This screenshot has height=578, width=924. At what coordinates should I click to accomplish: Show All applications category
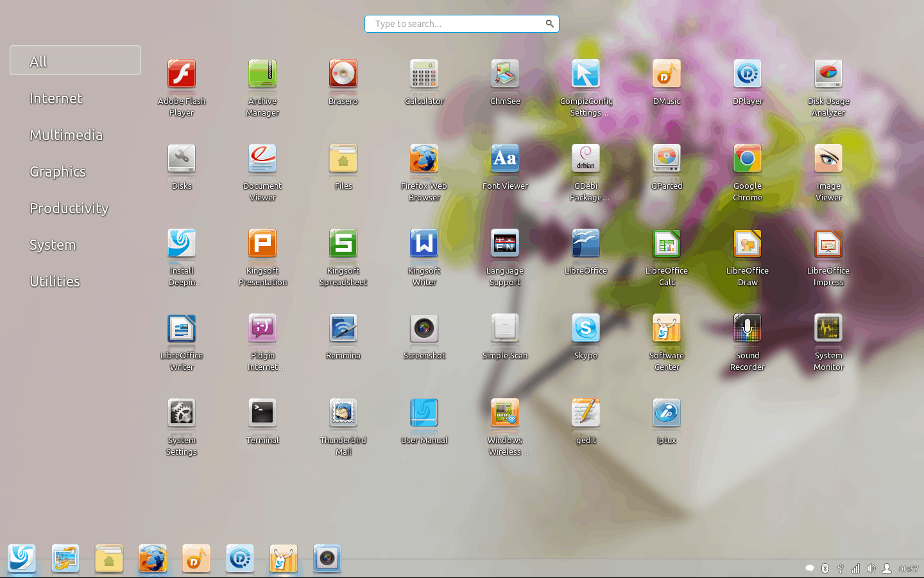click(75, 60)
